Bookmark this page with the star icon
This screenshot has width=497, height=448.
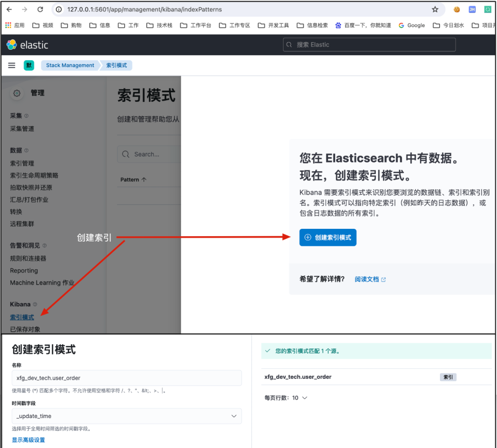tap(435, 10)
